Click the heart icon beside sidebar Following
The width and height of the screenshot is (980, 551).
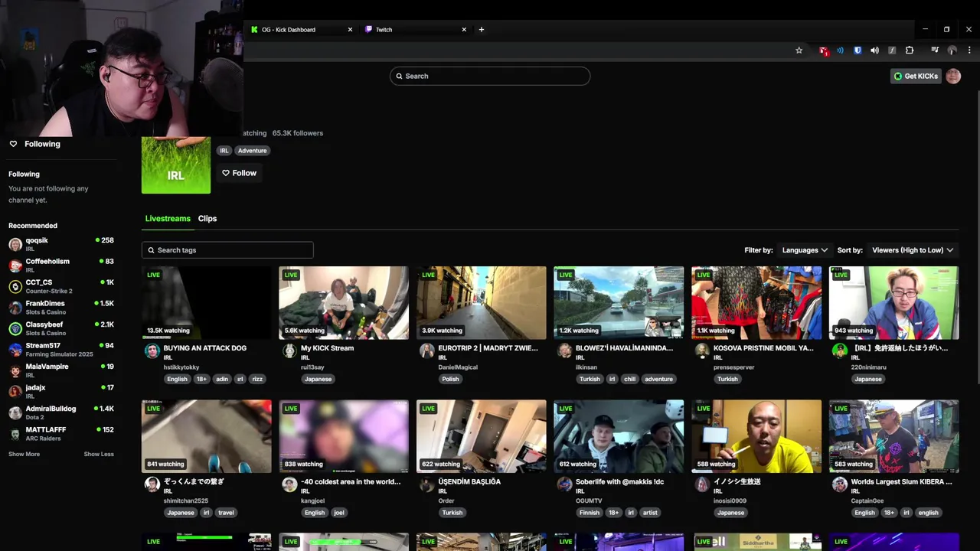pyautogui.click(x=13, y=144)
